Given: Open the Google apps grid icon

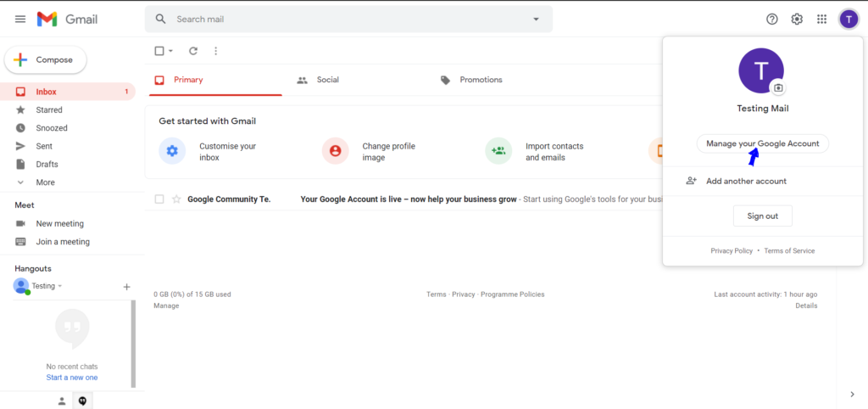Looking at the screenshot, I should 821,19.
